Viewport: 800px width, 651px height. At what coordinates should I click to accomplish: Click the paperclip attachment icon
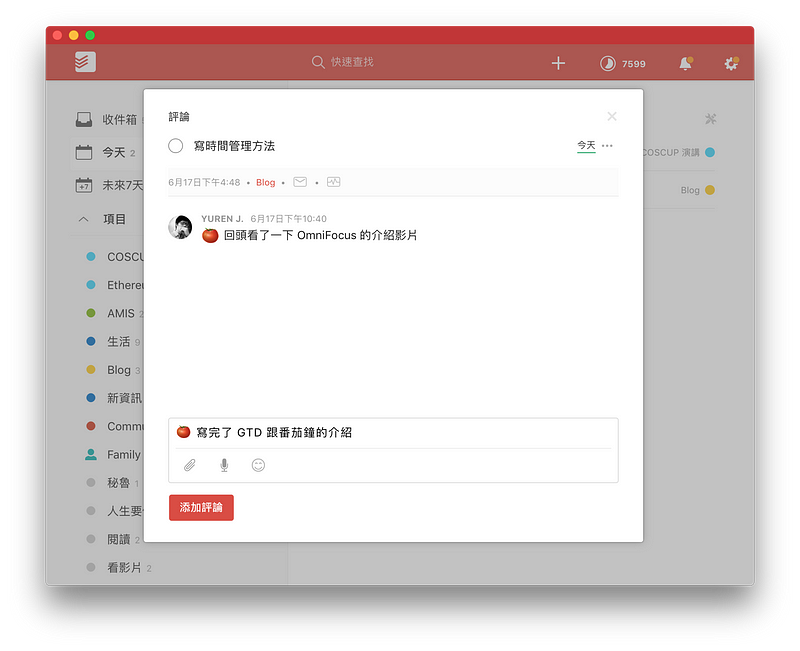tap(190, 465)
